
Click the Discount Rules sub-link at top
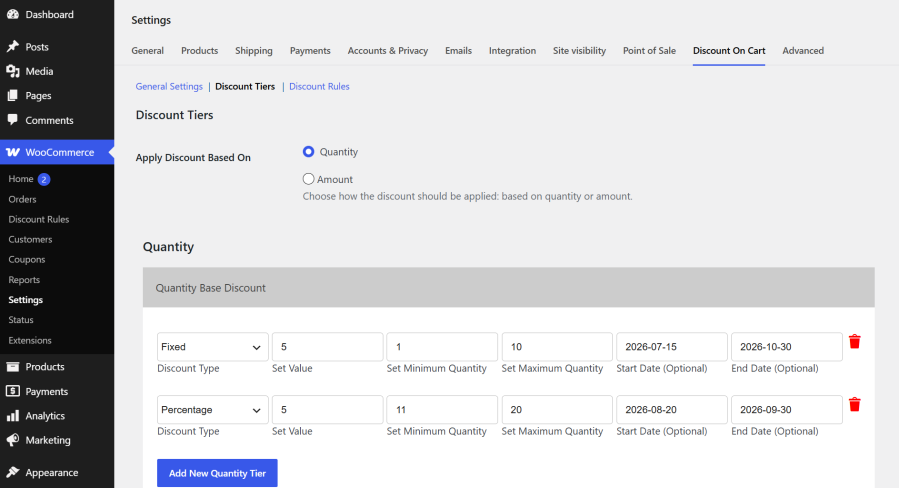(319, 87)
